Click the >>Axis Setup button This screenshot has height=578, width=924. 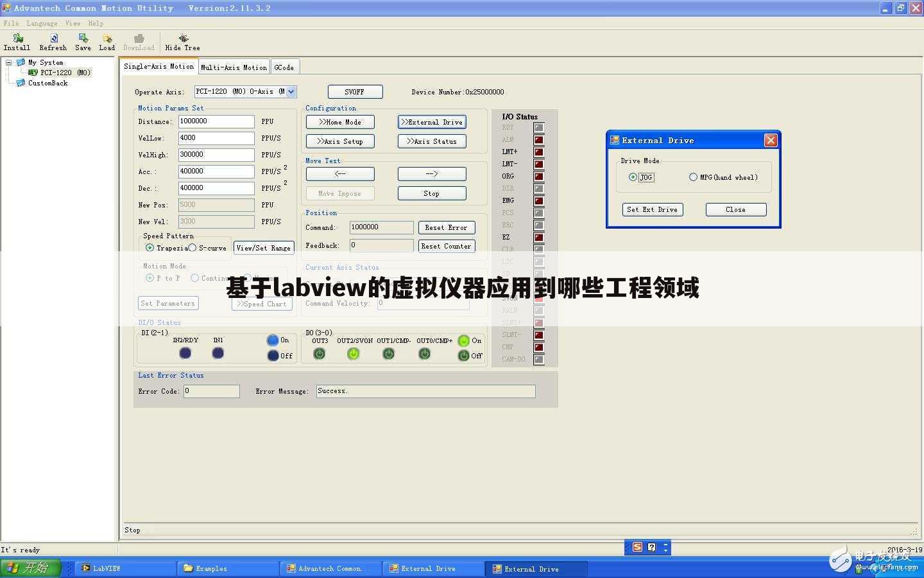[x=340, y=141]
